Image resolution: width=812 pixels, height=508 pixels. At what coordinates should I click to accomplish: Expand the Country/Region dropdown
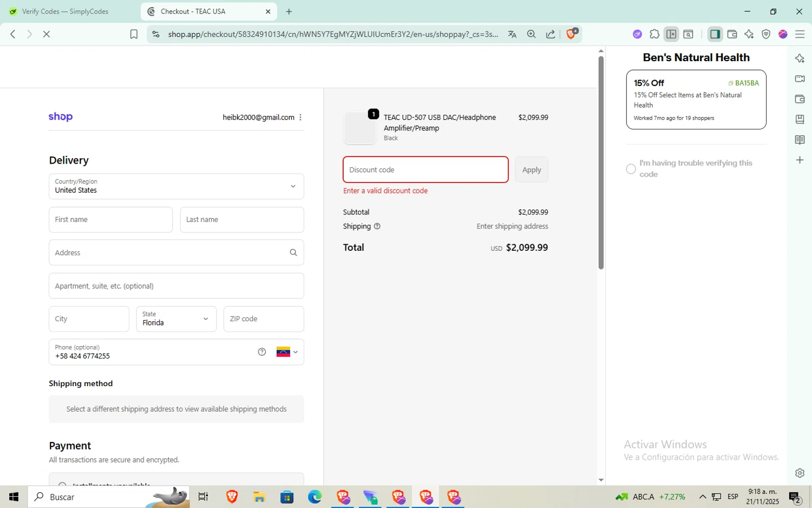tap(176, 186)
